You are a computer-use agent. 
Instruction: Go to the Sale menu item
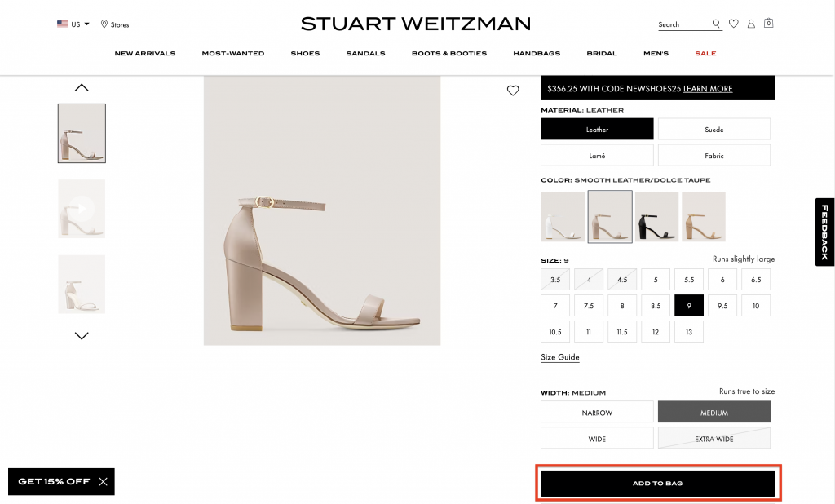coord(705,54)
